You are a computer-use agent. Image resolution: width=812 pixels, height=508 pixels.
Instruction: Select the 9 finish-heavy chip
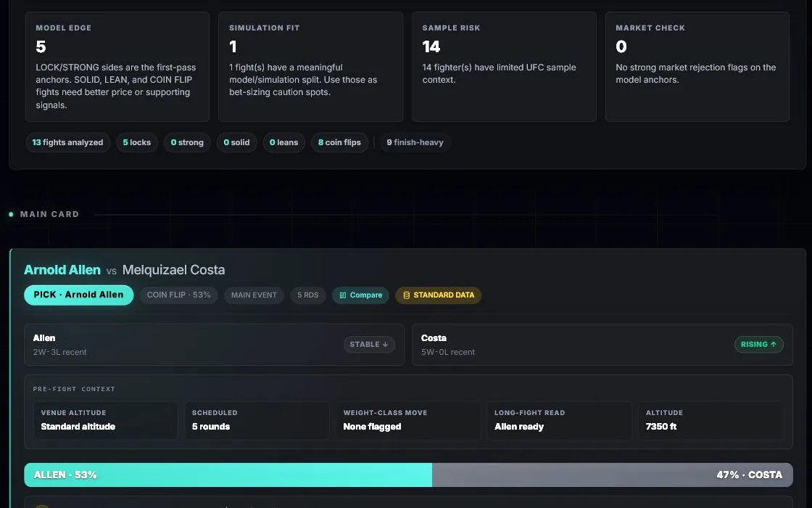[415, 142]
